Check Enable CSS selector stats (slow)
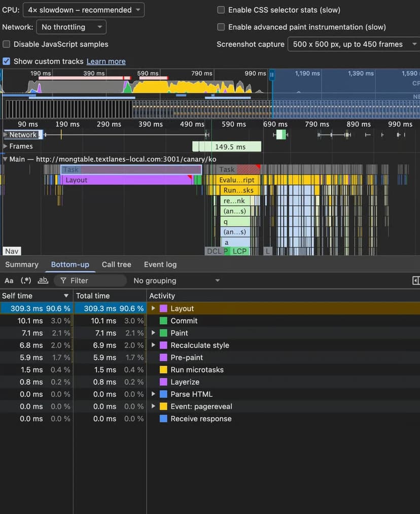 [x=221, y=10]
